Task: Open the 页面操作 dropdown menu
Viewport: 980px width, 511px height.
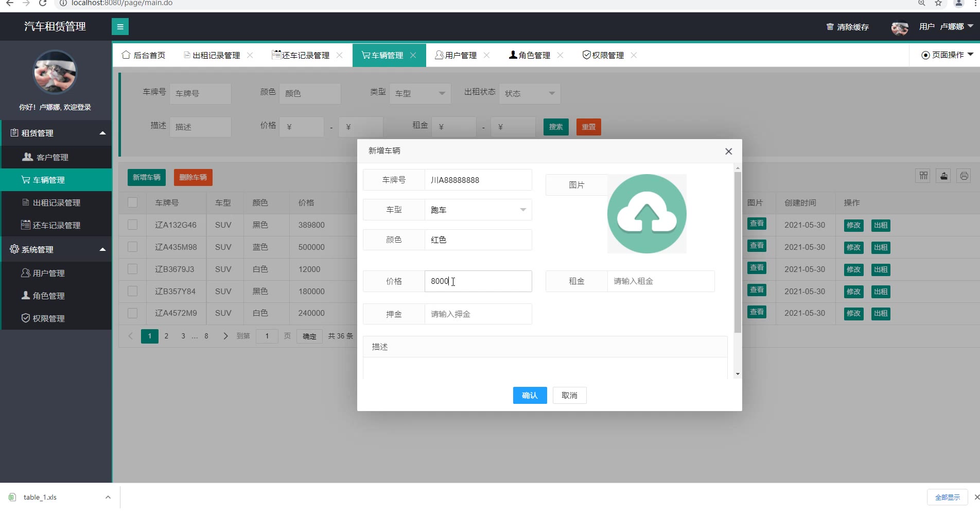Action: pos(947,55)
